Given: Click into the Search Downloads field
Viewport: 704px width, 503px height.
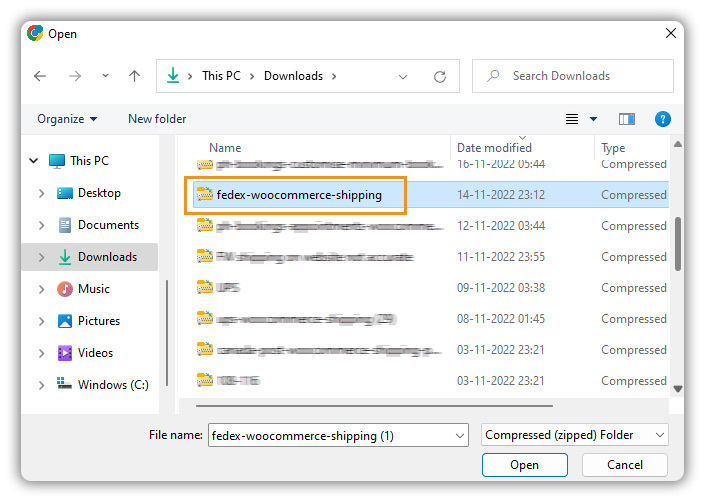Looking at the screenshot, I should click(572, 76).
